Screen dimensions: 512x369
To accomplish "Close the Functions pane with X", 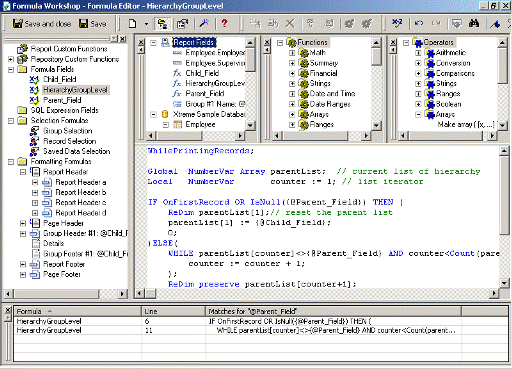I will pos(267,42).
